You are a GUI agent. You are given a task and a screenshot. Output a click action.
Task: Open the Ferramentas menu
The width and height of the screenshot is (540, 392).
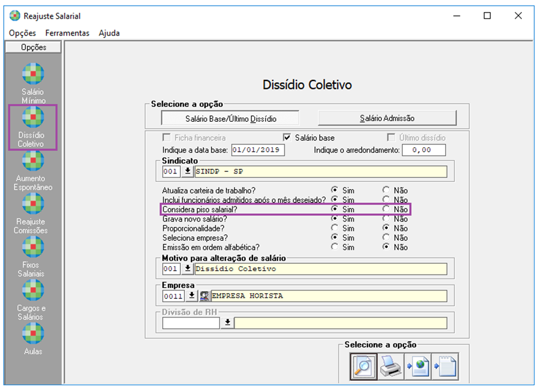pos(67,33)
